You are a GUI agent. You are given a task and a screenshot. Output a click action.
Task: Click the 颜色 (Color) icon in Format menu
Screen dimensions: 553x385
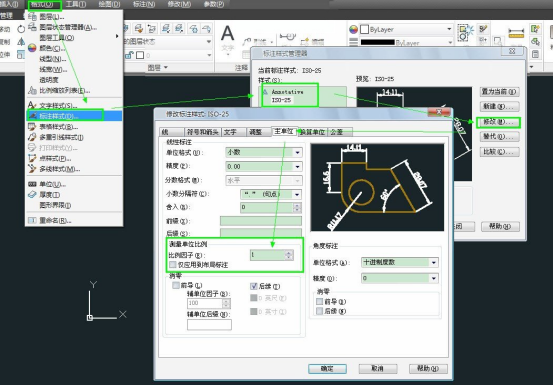point(32,48)
